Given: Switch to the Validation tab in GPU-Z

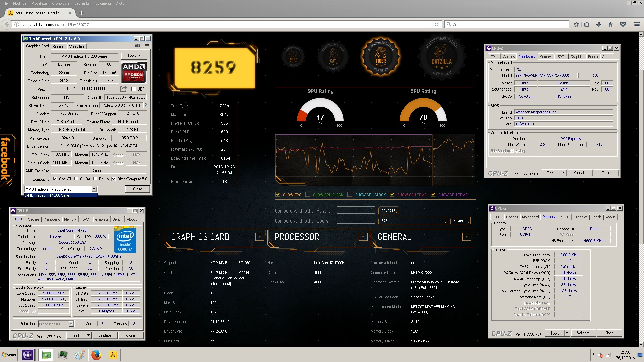Looking at the screenshot, I should click(x=77, y=46).
